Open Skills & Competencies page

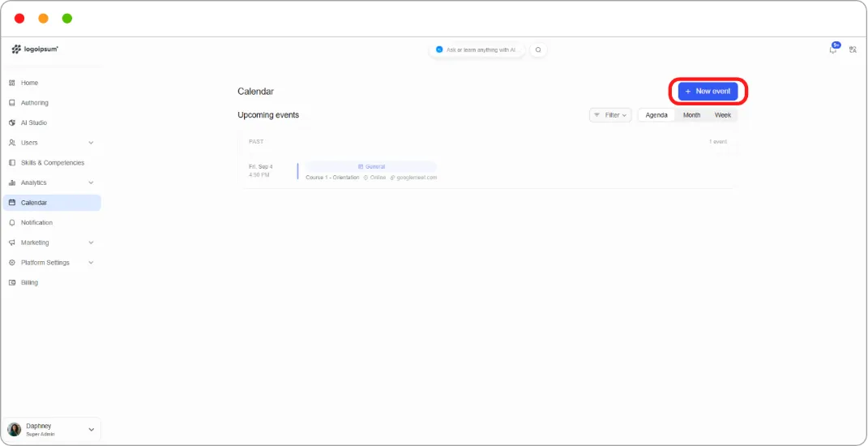point(52,162)
